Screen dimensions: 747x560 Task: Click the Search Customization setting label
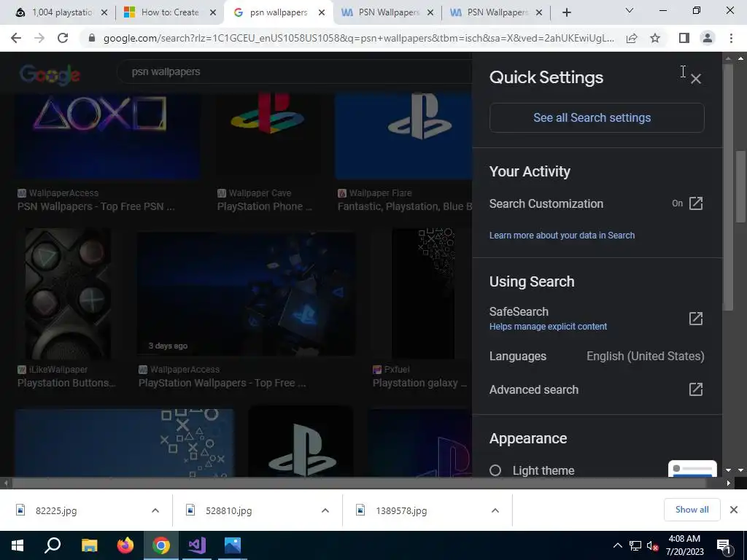click(546, 204)
